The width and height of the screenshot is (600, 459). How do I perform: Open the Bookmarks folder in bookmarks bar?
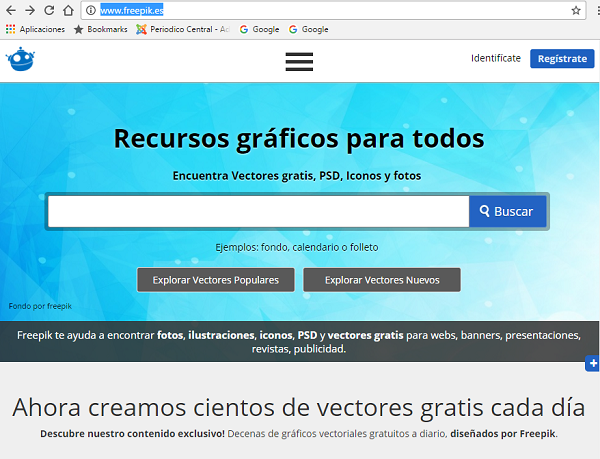click(x=101, y=29)
